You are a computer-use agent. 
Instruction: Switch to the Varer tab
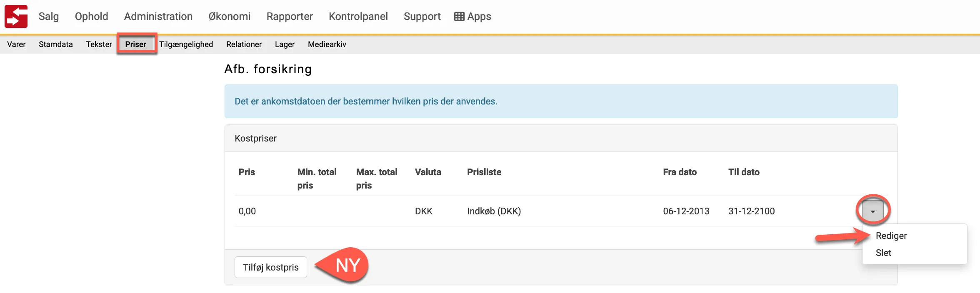tap(16, 44)
